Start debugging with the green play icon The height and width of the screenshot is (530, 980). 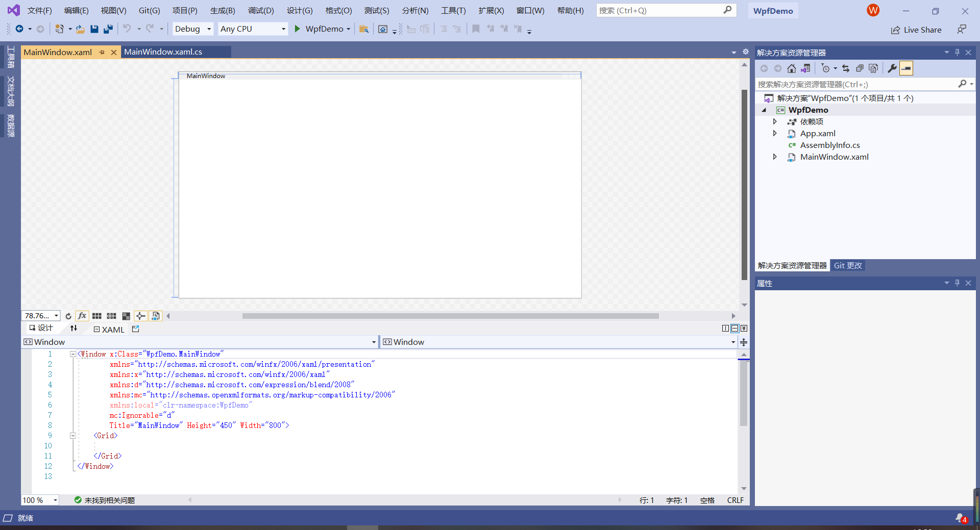pos(297,29)
